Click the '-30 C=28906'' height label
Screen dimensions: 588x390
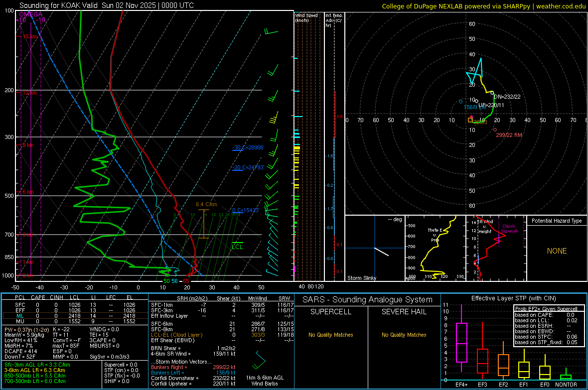click(248, 148)
